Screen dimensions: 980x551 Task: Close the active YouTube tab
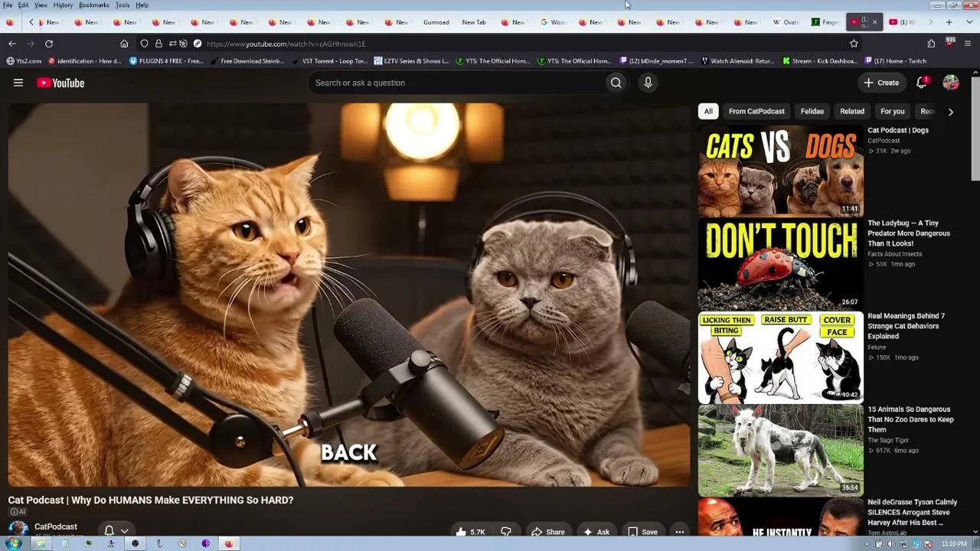pos(874,22)
